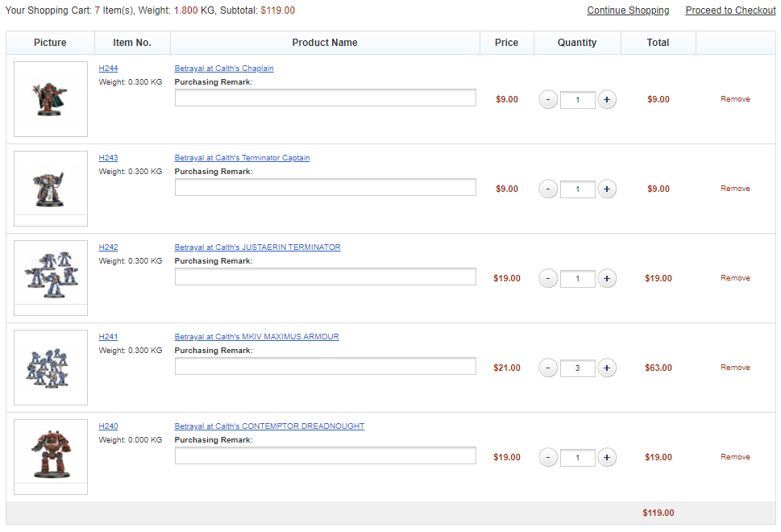Focus the CONTEMPTOR DREADNOUGHT remark field
781x532 pixels.
coord(326,455)
